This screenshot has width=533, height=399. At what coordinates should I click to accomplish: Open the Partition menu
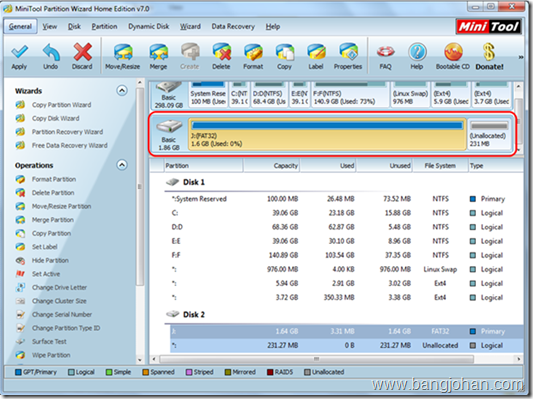click(x=104, y=27)
